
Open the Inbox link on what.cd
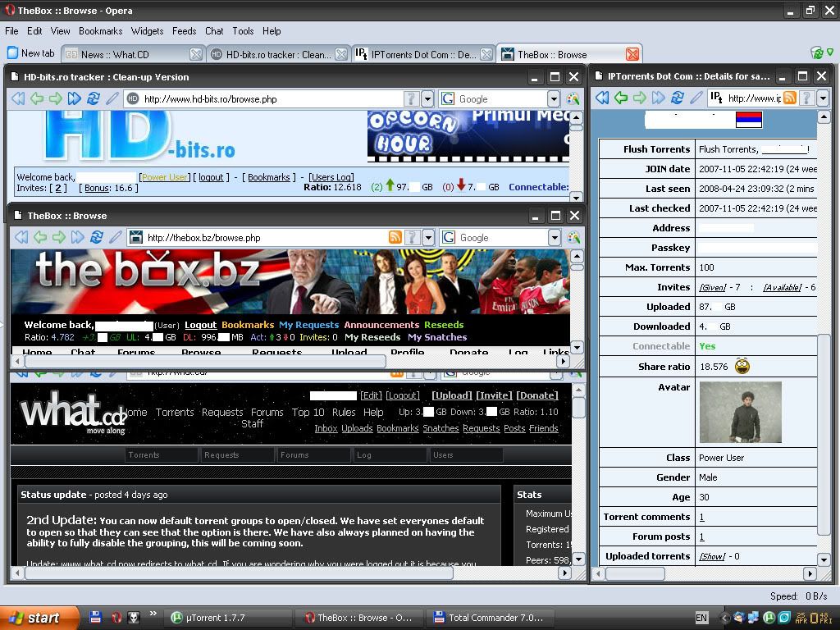(326, 428)
